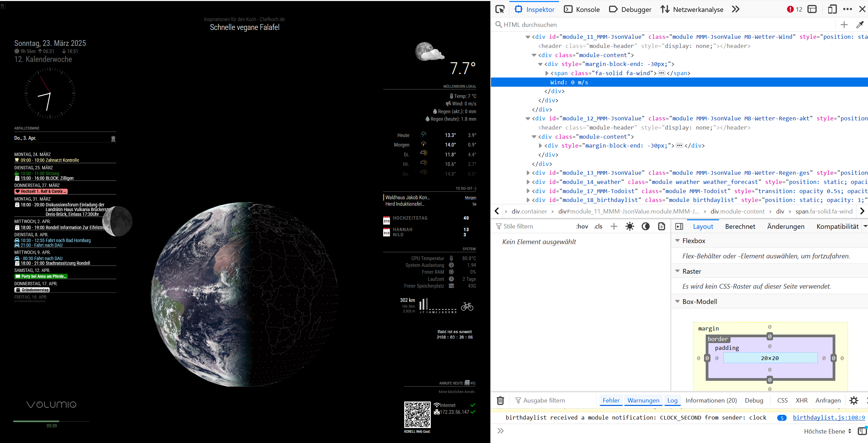
Task: Toggle light color scheme simulation
Action: [630, 226]
